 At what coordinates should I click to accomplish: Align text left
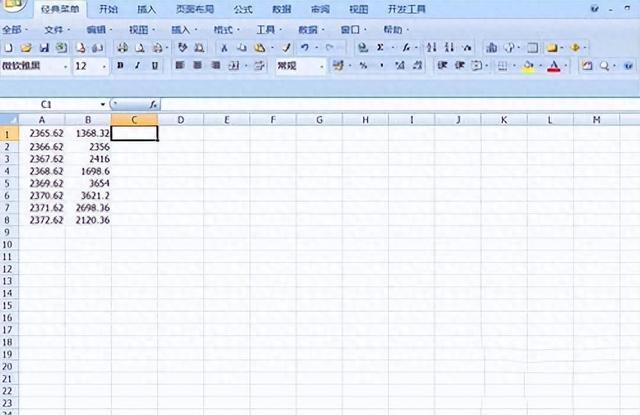click(x=180, y=66)
